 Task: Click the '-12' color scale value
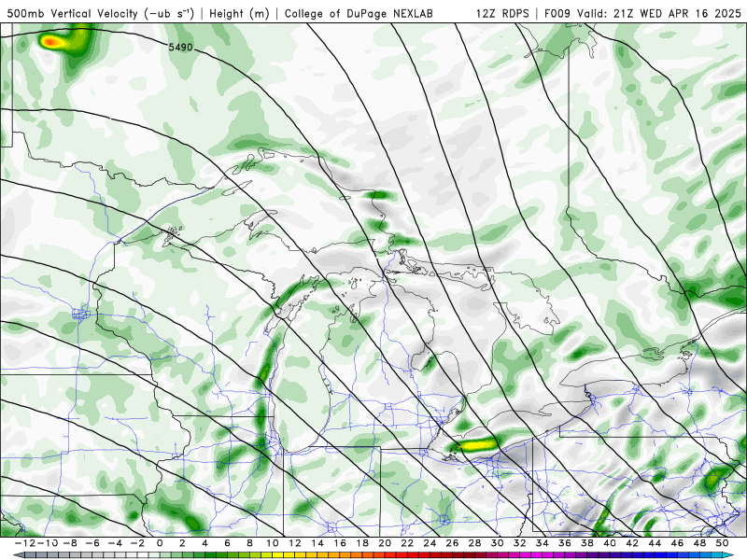point(25,543)
